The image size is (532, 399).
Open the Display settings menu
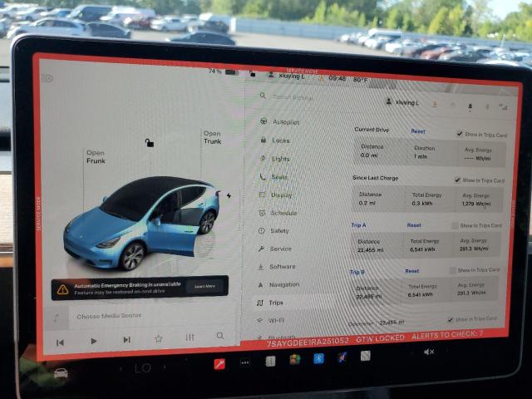[275, 195]
